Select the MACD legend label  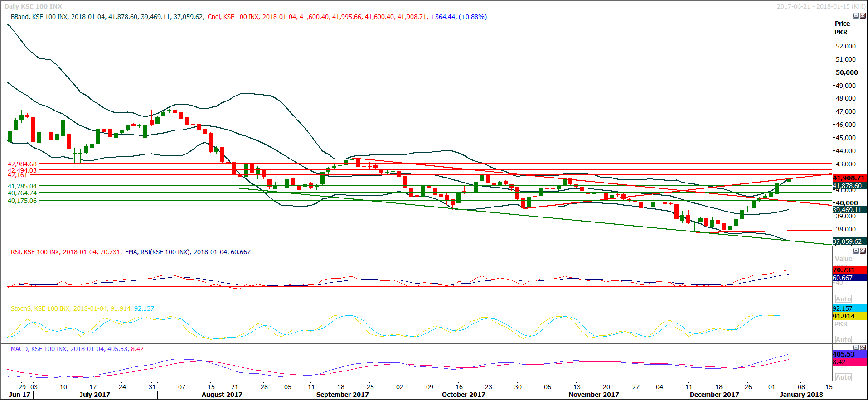77,349
